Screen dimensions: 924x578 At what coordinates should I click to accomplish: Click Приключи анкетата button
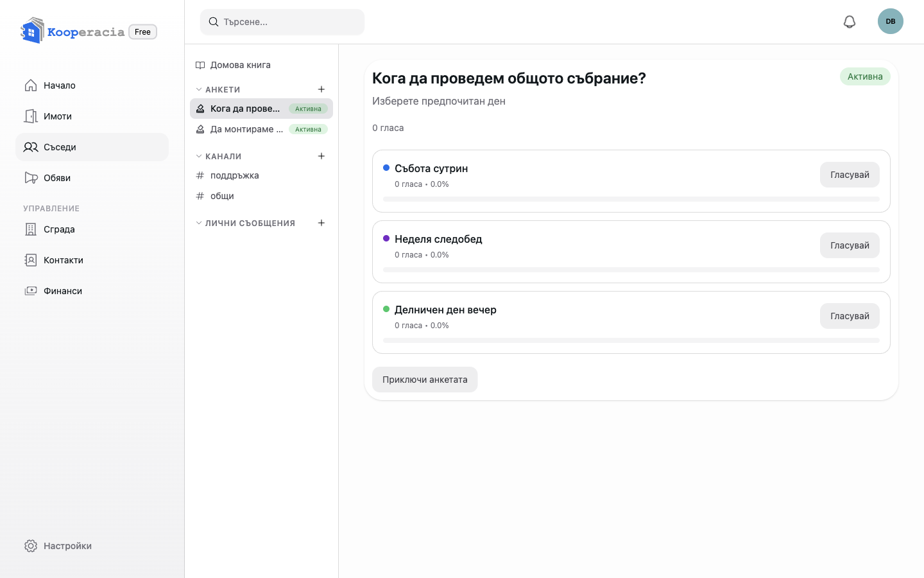click(425, 380)
